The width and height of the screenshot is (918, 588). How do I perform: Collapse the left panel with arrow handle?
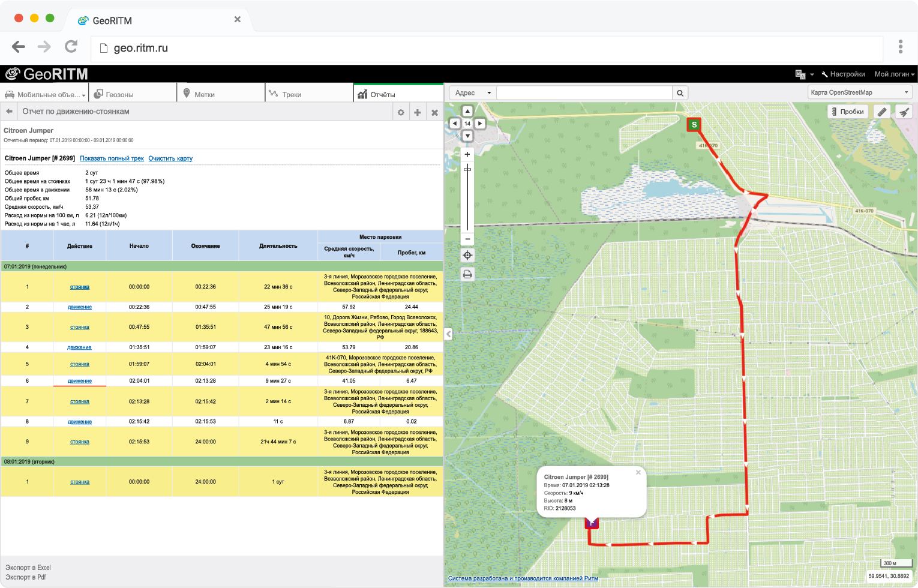click(x=448, y=334)
